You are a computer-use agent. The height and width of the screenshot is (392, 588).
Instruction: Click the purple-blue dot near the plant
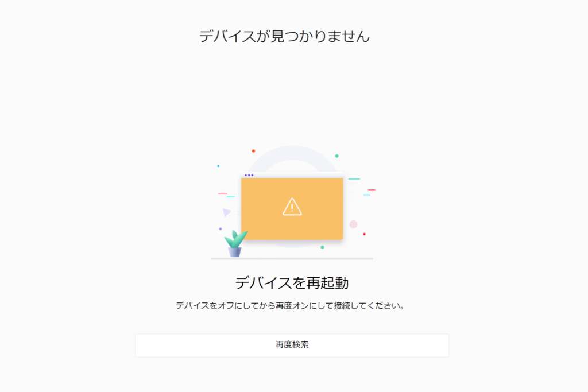220,228
